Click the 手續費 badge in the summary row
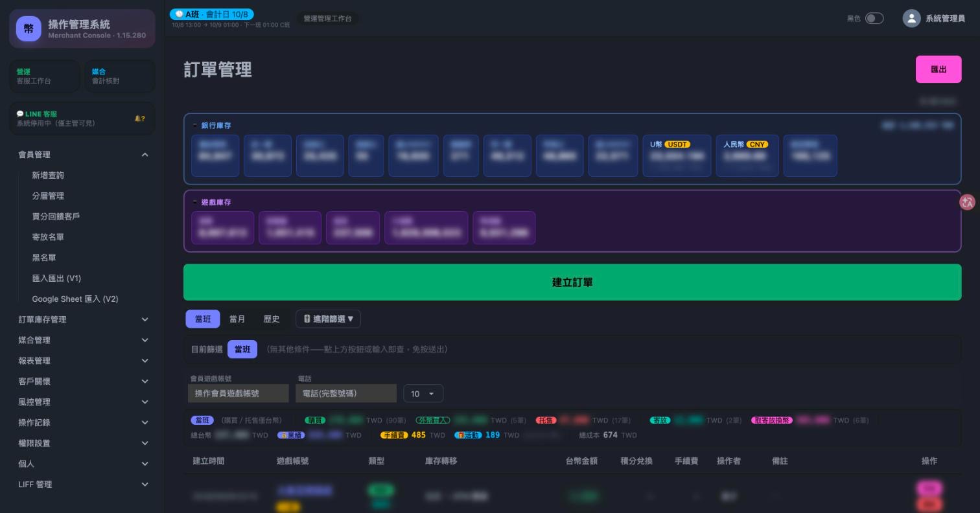Screen dimensions: 980x513 pyautogui.click(x=394, y=435)
